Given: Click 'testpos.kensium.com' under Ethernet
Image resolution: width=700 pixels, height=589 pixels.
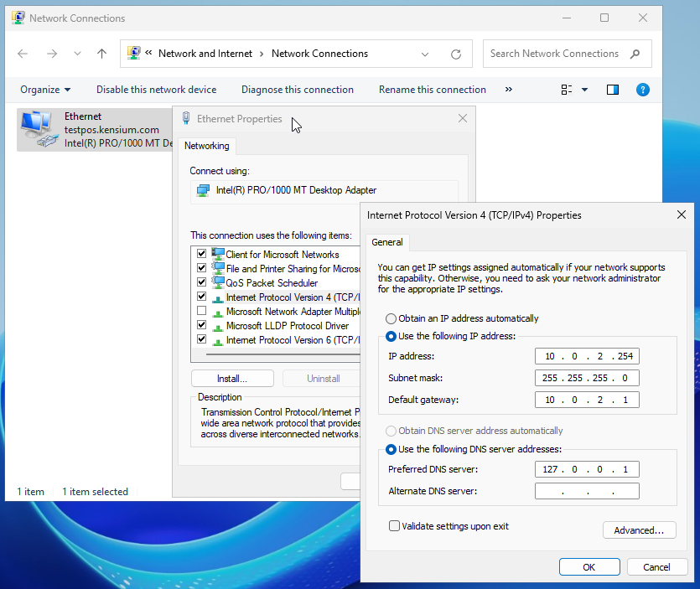Looking at the screenshot, I should tap(111, 130).
